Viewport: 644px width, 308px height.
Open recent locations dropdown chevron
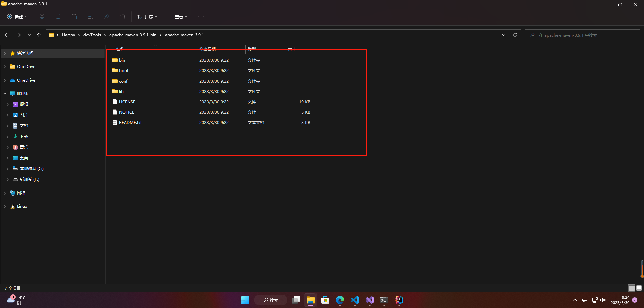point(29,35)
